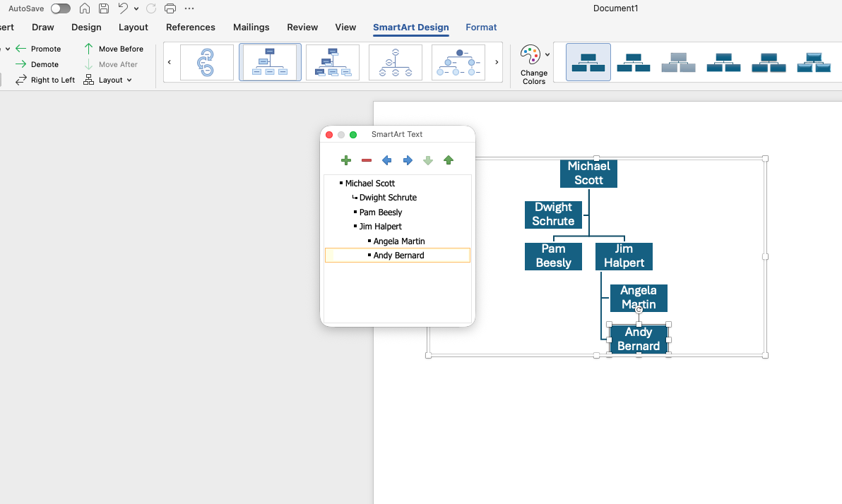
Task: Switch diagram Right to Left
Action: click(x=45, y=80)
